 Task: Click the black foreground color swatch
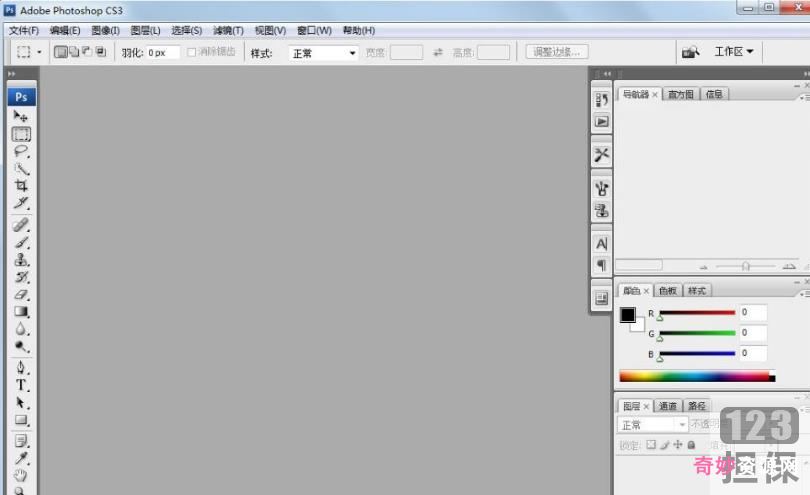click(x=627, y=315)
